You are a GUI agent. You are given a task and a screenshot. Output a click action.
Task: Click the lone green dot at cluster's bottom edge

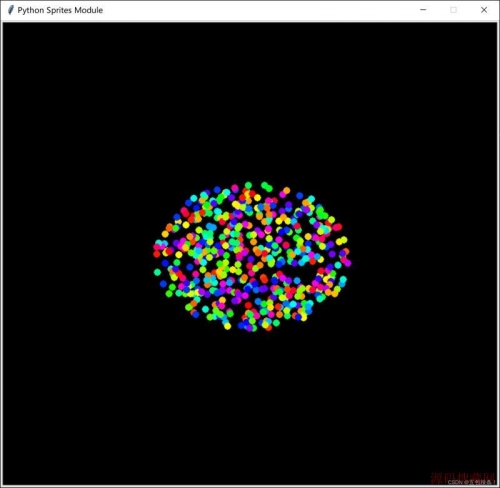pyautogui.click(x=276, y=323)
